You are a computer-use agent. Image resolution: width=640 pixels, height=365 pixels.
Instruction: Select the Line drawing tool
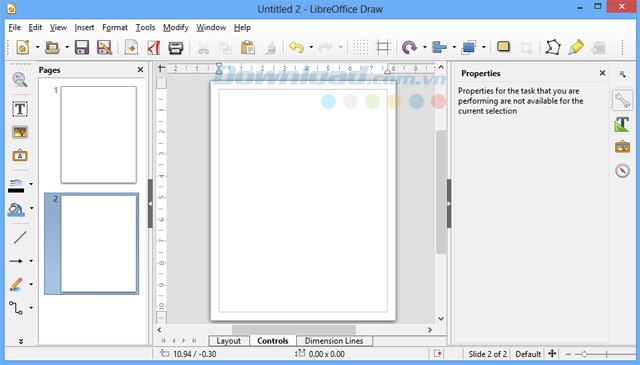click(20, 237)
